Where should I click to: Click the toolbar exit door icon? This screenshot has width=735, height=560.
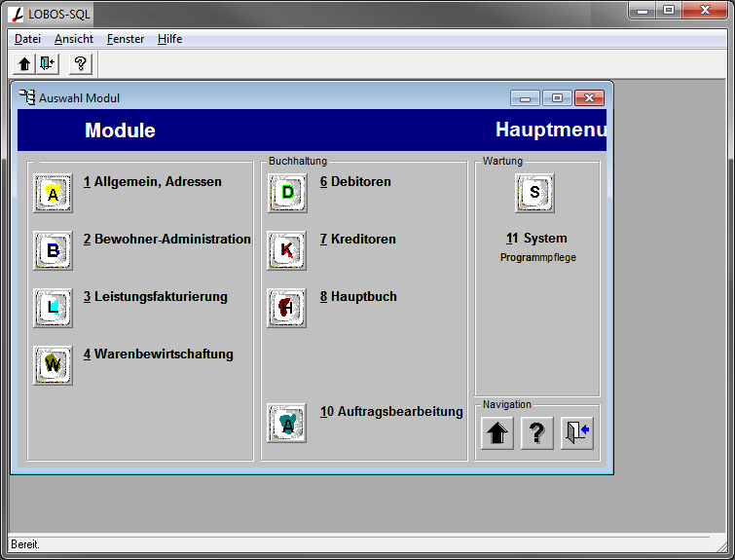[x=47, y=64]
